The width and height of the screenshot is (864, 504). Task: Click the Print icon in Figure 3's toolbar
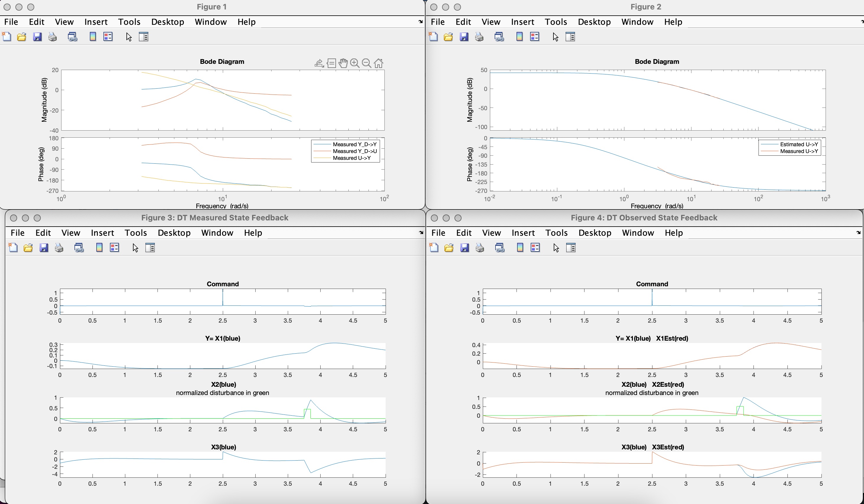(x=59, y=248)
